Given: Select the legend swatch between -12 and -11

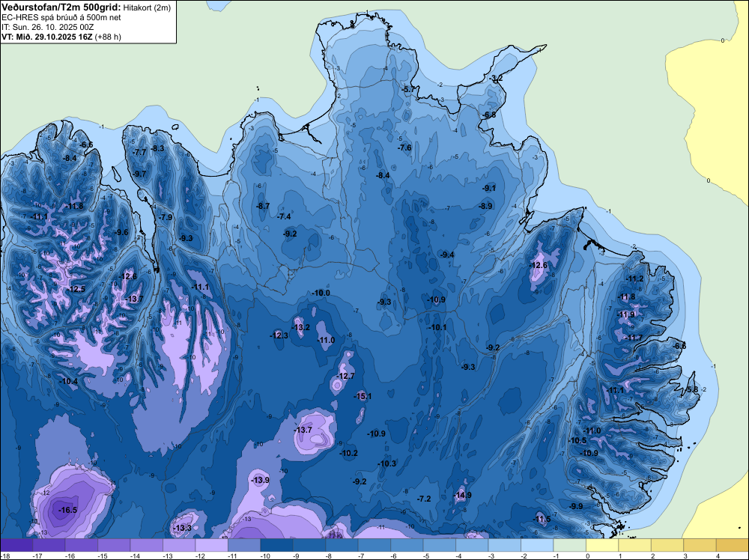Looking at the screenshot, I should tap(212, 545).
